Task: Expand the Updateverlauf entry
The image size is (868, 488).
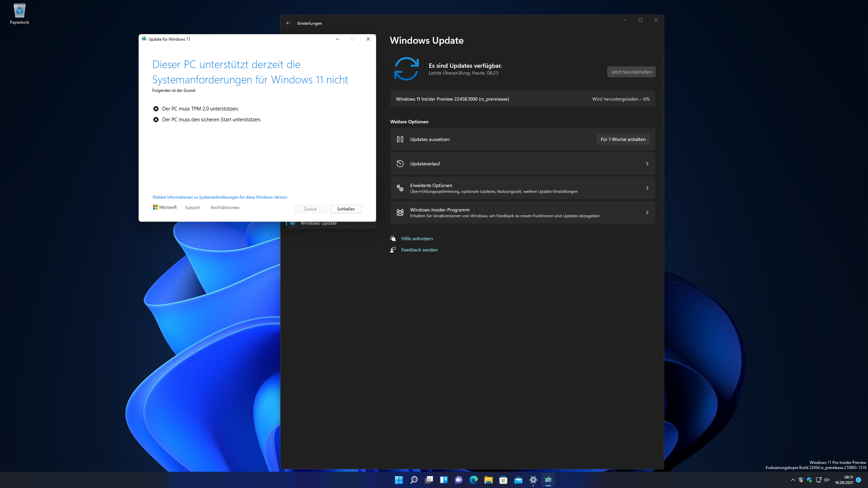Action: point(522,164)
